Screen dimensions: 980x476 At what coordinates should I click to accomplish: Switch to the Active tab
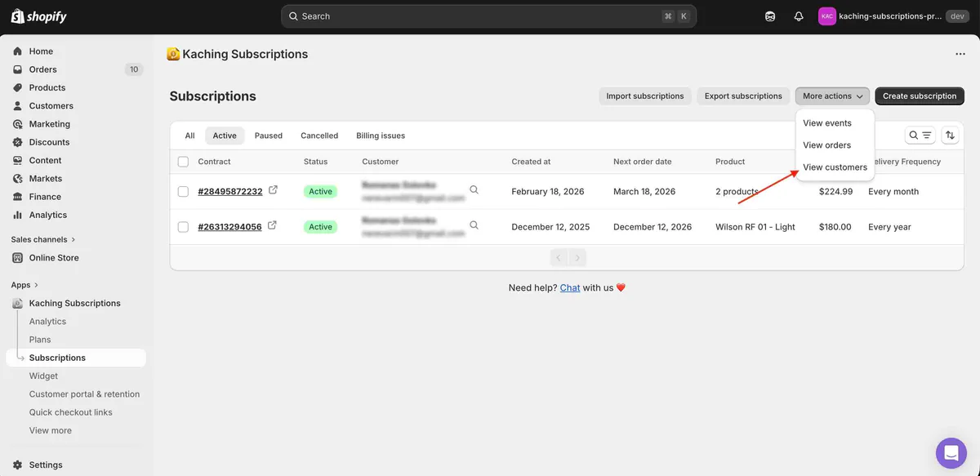point(225,136)
